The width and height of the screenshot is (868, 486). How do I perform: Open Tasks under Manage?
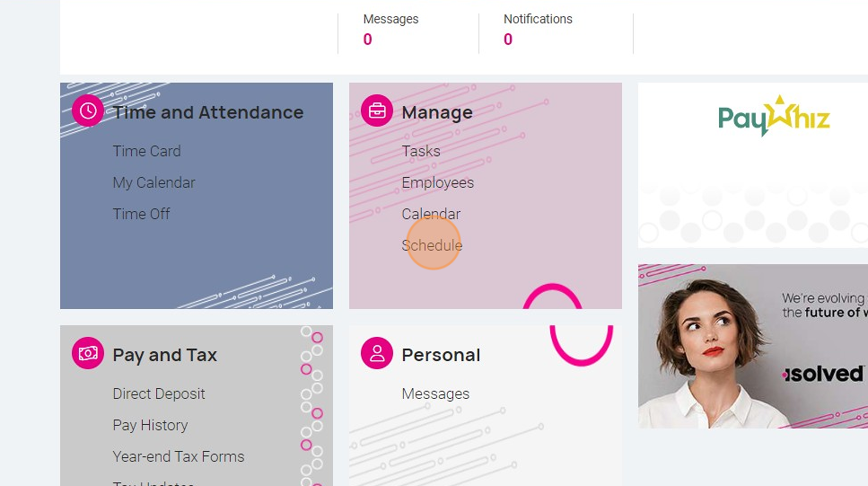coord(421,151)
